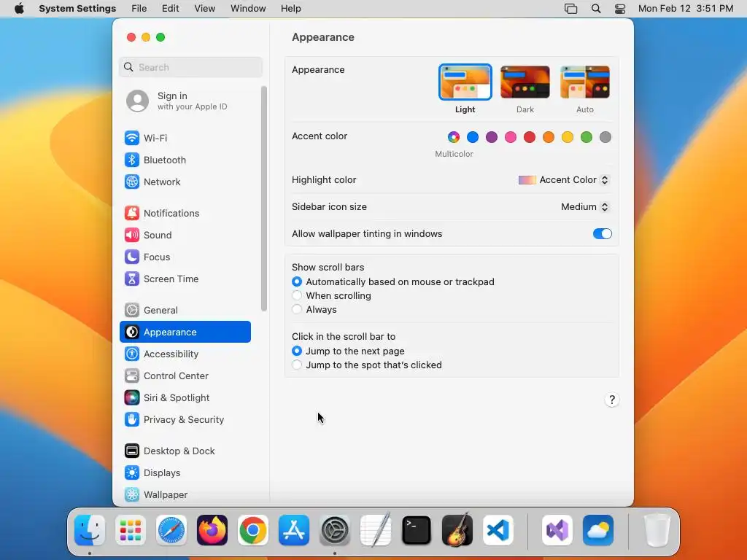This screenshot has height=560, width=747.
Task: Select Screen Time in sidebar
Action: (185, 279)
